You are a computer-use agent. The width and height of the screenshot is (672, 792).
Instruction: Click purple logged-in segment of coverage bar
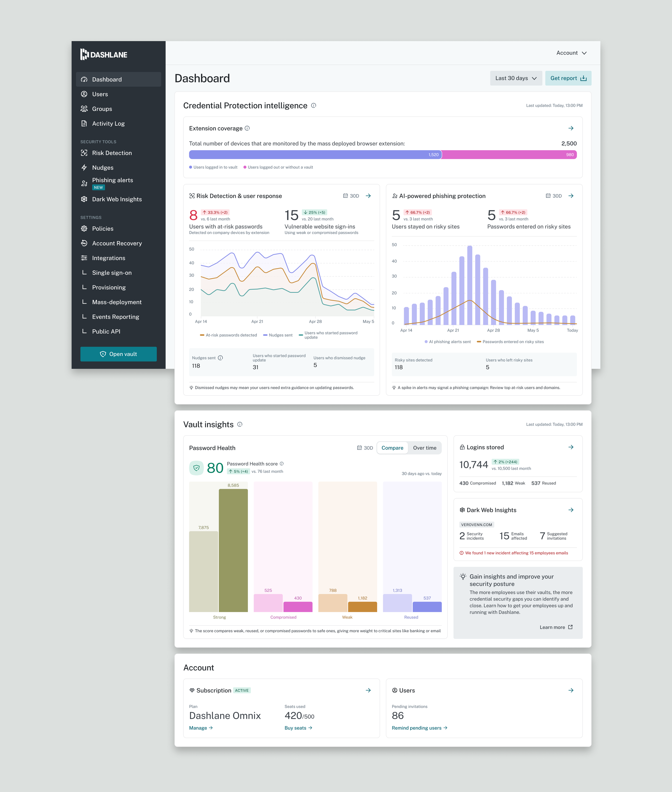point(315,155)
